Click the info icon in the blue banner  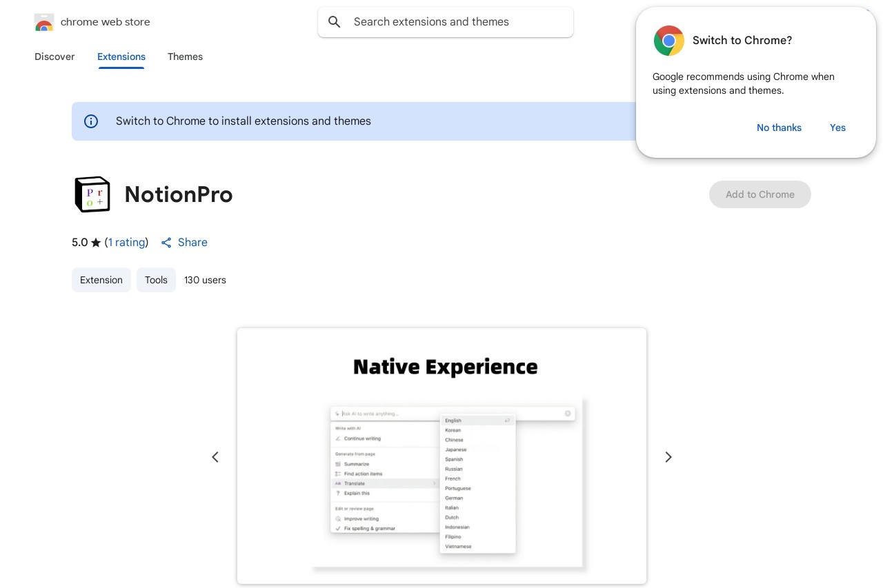click(x=91, y=121)
